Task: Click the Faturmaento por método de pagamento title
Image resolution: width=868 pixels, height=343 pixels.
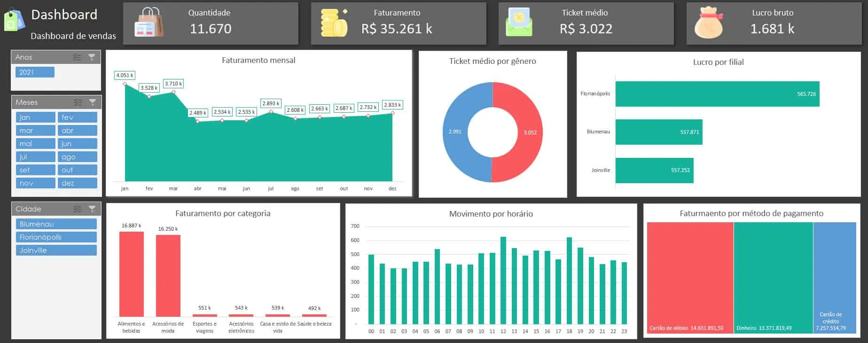Action: point(751,213)
